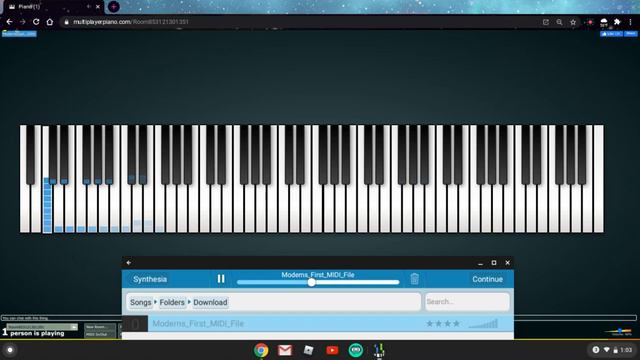Viewport: 640px width, 360px height.
Task: Open the weather extension icon
Action: point(604,22)
